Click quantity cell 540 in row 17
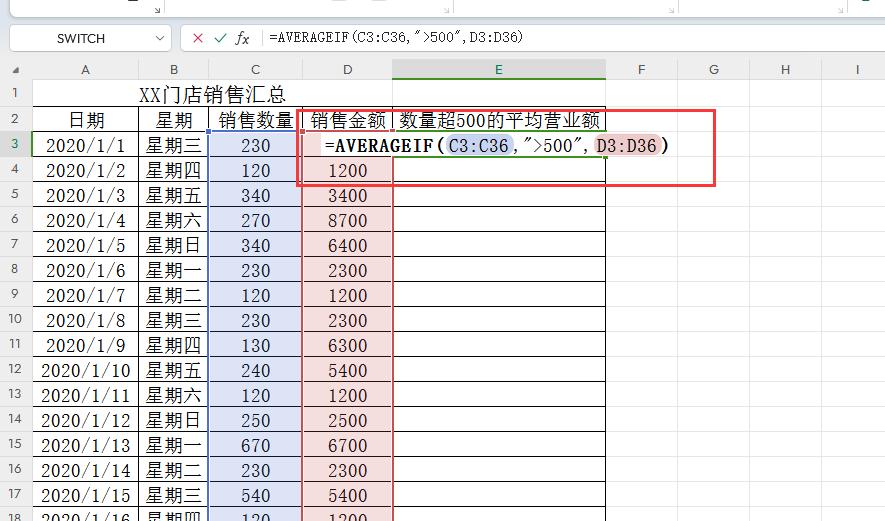Screen dimensions: 885x521 tap(256, 495)
